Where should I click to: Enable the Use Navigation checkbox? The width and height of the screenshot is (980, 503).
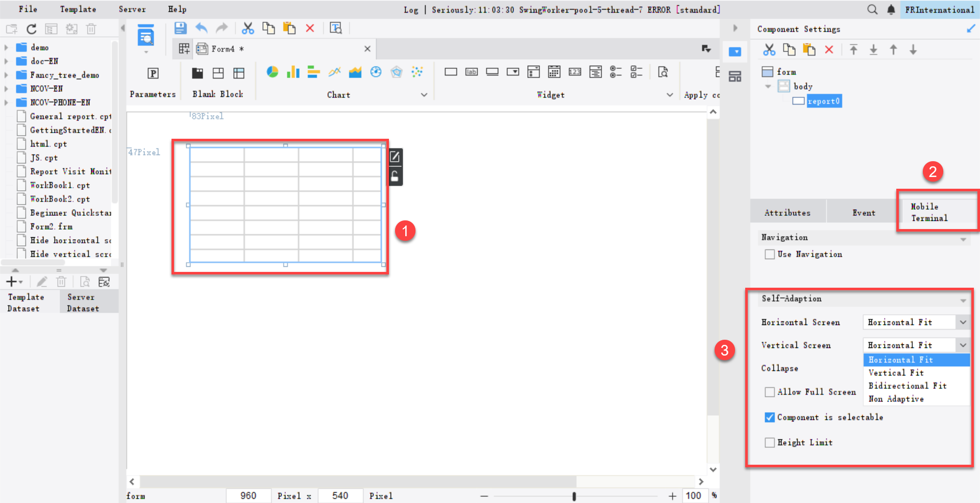(x=770, y=254)
